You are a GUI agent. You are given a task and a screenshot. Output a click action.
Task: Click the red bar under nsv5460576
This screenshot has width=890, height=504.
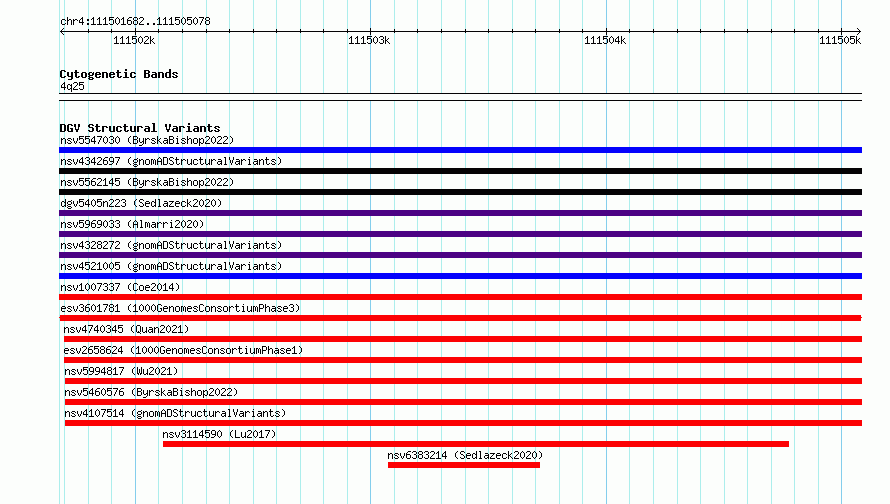click(x=463, y=402)
